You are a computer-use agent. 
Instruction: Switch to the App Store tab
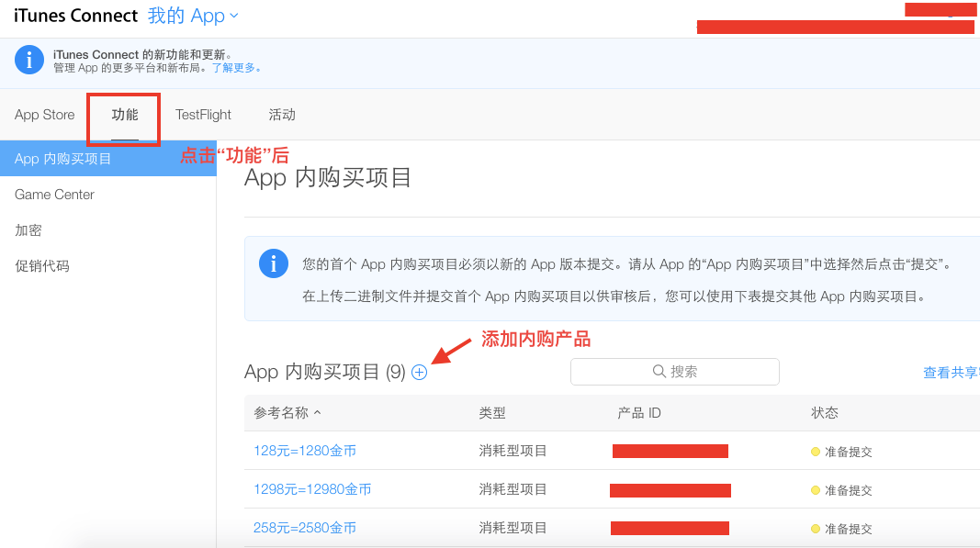[x=44, y=115]
